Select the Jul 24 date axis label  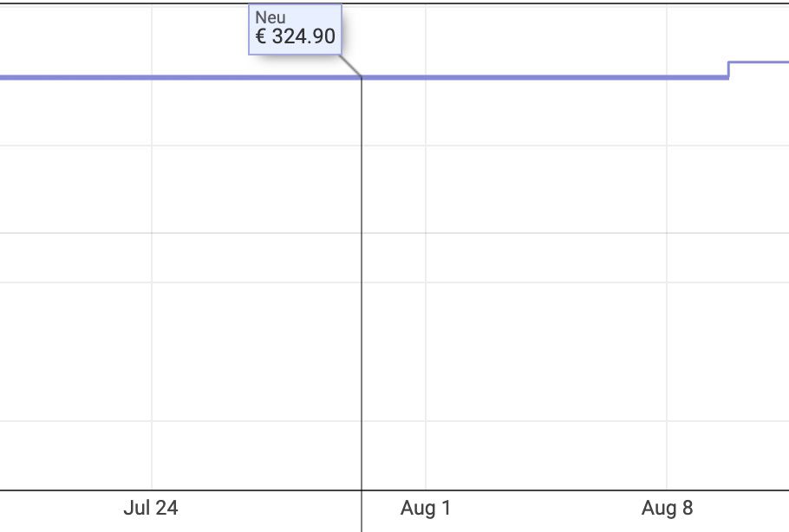[151, 508]
